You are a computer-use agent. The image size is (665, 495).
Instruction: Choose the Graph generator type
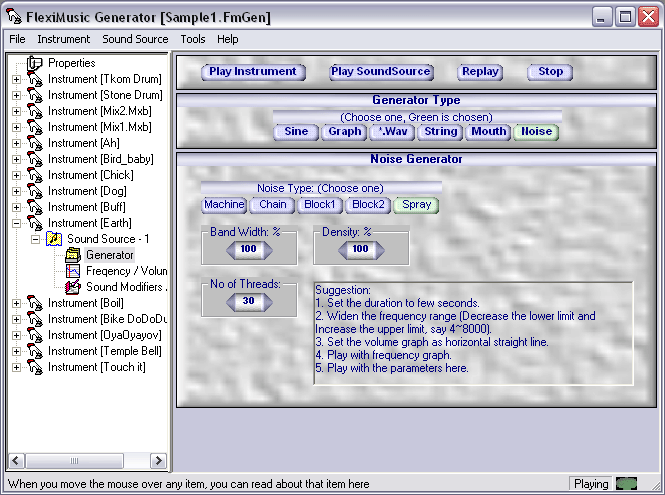point(344,131)
